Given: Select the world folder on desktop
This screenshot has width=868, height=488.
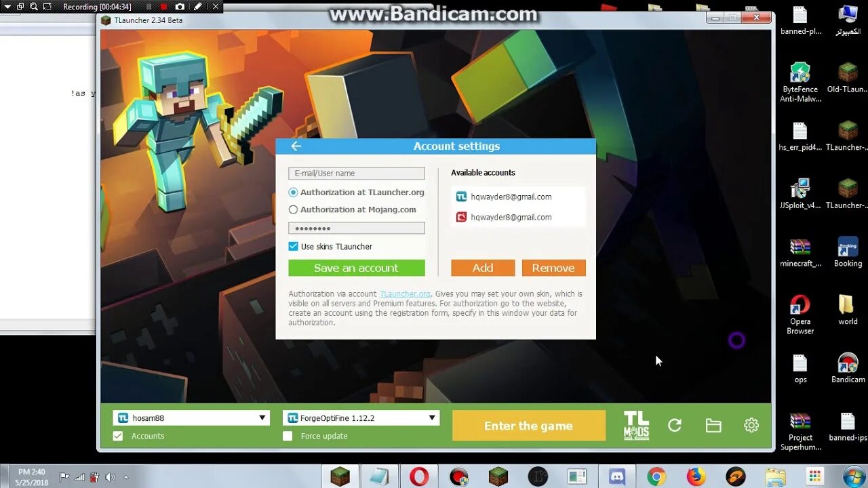Looking at the screenshot, I should 848,310.
